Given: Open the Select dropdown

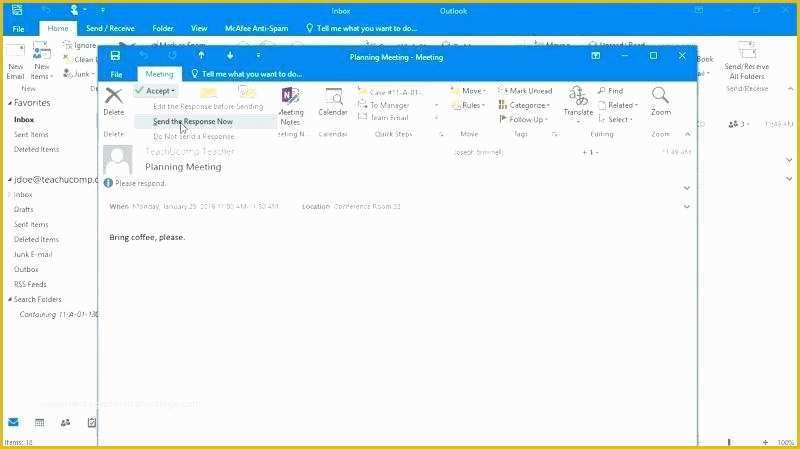Looking at the screenshot, I should point(615,119).
